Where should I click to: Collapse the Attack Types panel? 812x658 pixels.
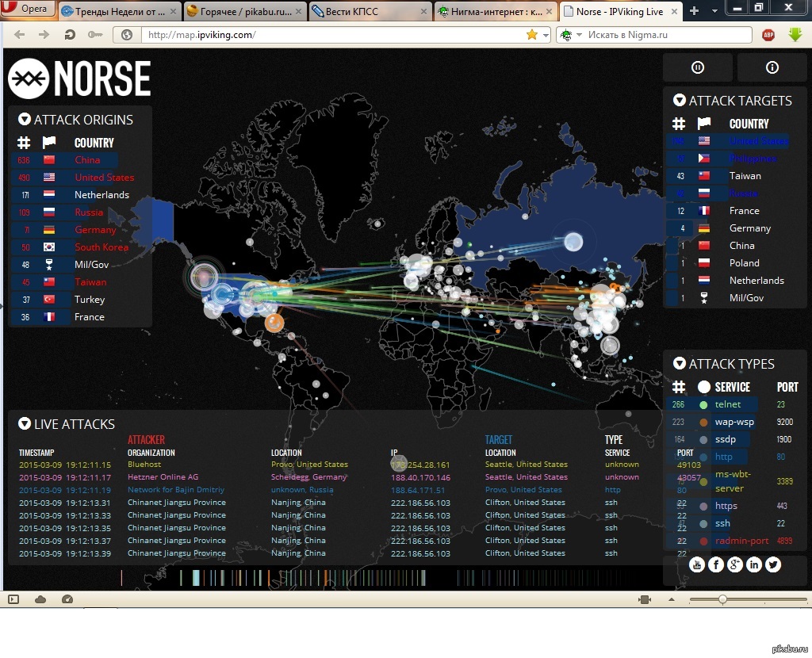tap(679, 364)
